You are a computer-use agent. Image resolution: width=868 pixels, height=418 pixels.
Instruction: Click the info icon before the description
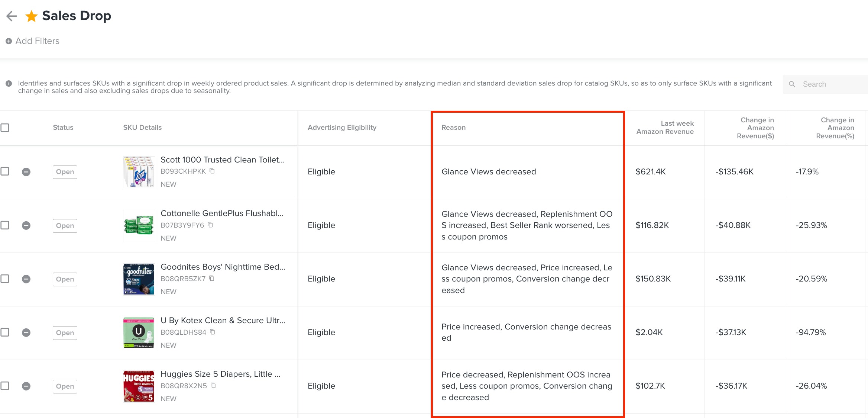point(9,84)
